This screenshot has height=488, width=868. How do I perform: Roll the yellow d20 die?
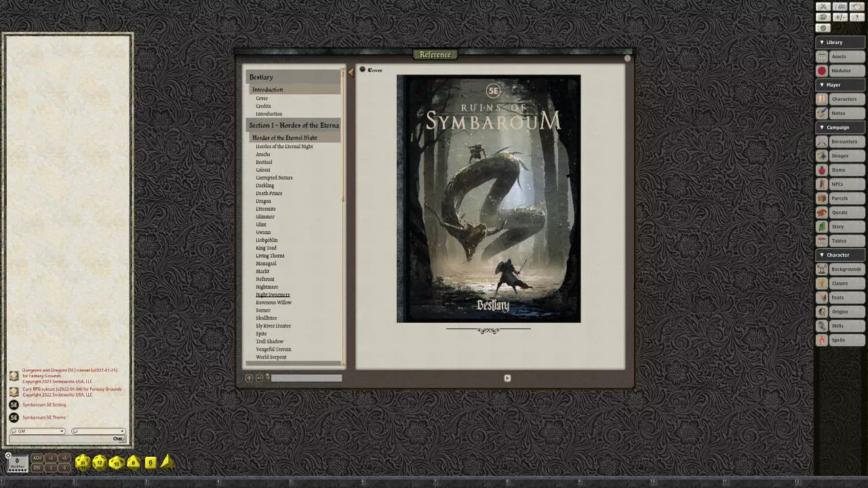tap(83, 463)
